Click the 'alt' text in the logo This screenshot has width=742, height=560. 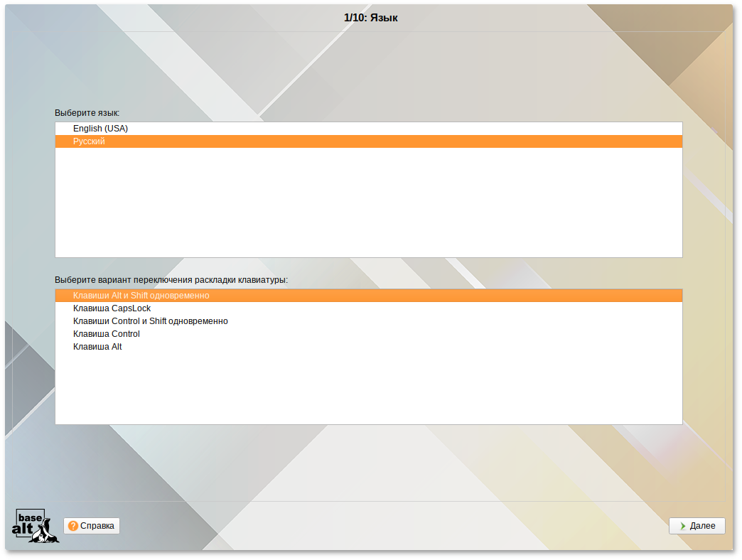23,530
